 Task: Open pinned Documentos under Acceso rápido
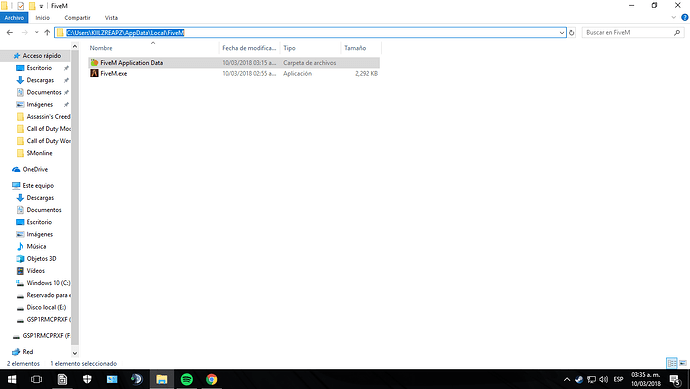[44, 92]
